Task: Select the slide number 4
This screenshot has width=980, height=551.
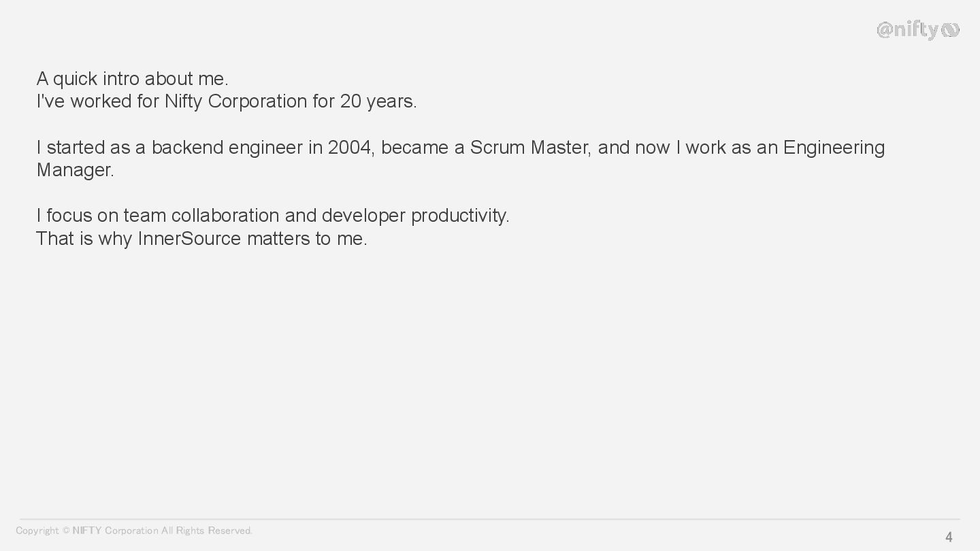Action: (x=949, y=537)
